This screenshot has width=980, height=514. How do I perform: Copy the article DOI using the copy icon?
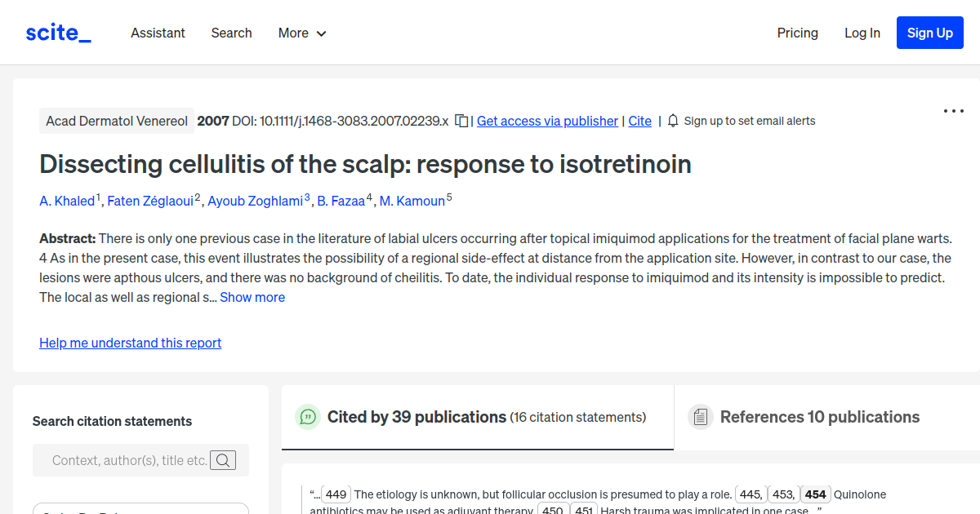pyautogui.click(x=461, y=120)
